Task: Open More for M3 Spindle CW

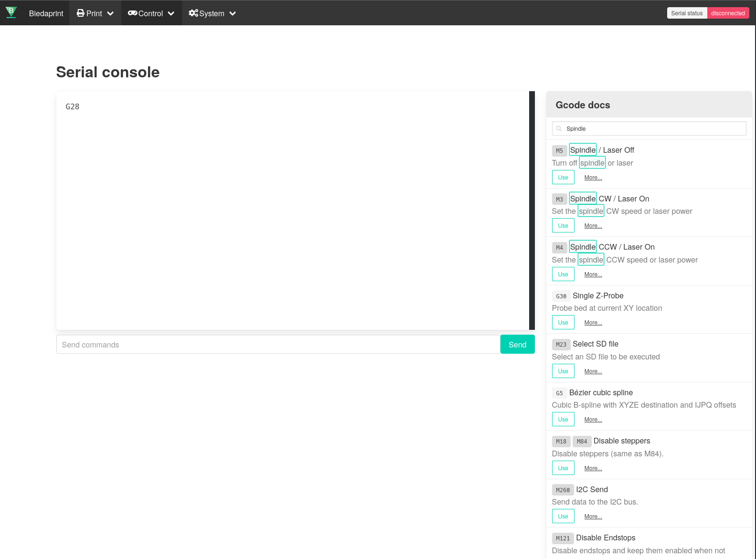Action: click(593, 226)
